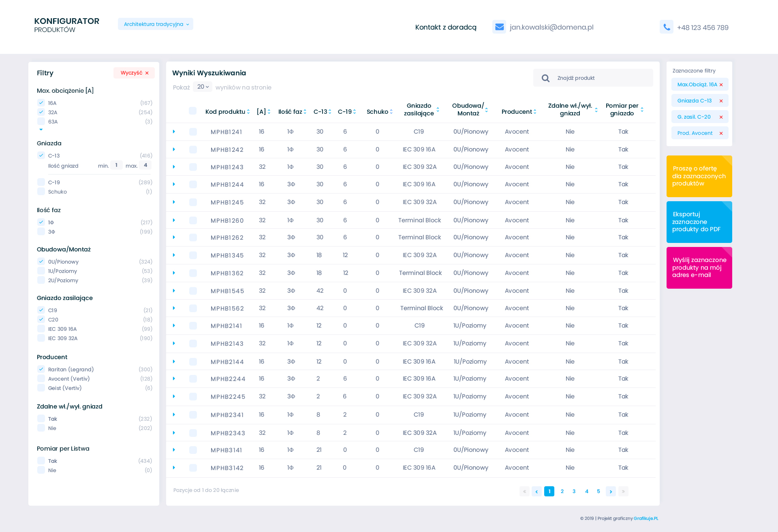Viewport: 778px width, 532px height.
Task: Click Wyczyść to clear all filters
Action: pyautogui.click(x=134, y=73)
